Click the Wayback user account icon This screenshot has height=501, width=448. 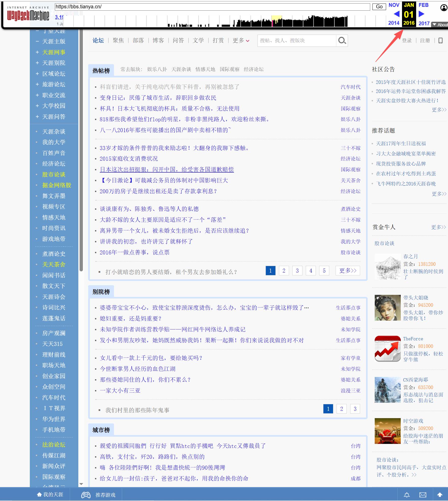pos(443,8)
